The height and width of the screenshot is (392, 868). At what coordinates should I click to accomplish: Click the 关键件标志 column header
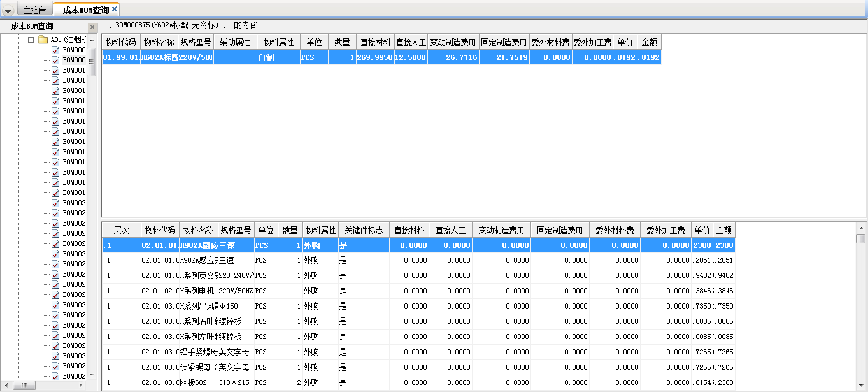(364, 230)
